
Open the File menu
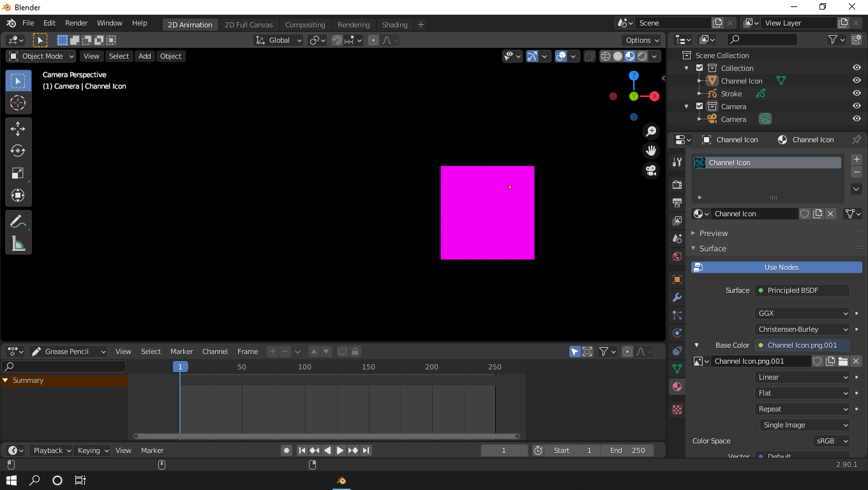click(28, 23)
